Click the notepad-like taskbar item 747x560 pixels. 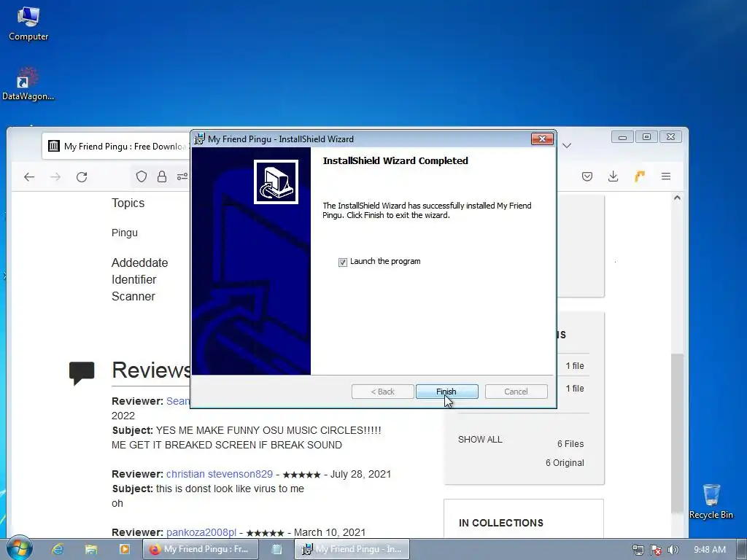click(x=276, y=549)
